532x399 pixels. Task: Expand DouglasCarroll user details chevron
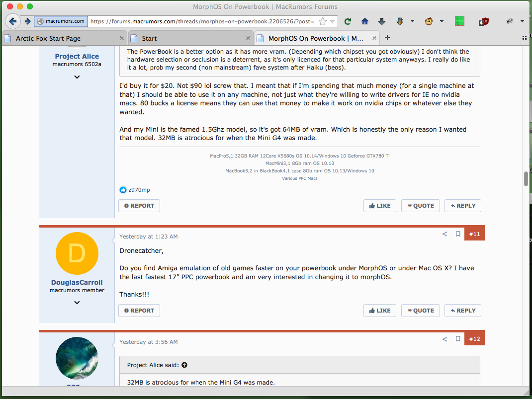[77, 303]
